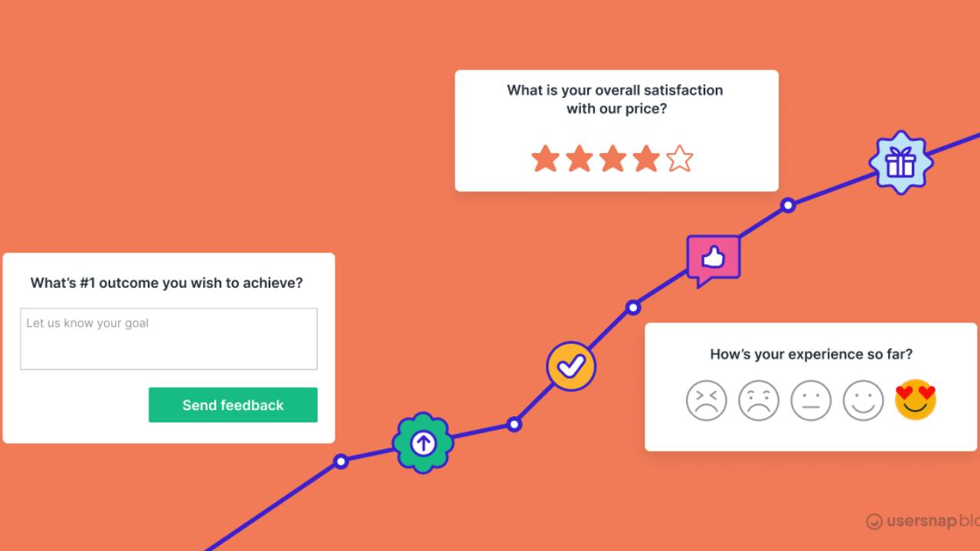Image resolution: width=980 pixels, height=551 pixels.
Task: Select the smiling face emoji
Action: 863,400
